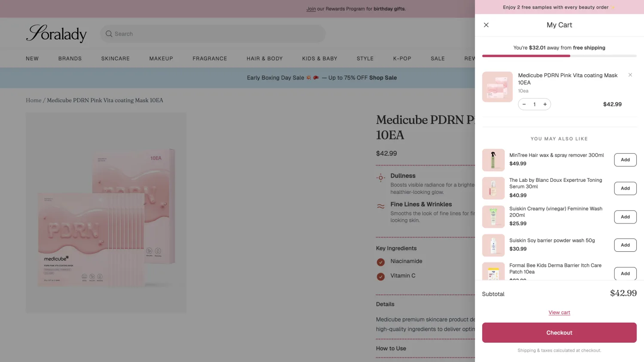644x362 pixels.
Task: Open the FRAGRANCE menu
Action: pyautogui.click(x=210, y=59)
